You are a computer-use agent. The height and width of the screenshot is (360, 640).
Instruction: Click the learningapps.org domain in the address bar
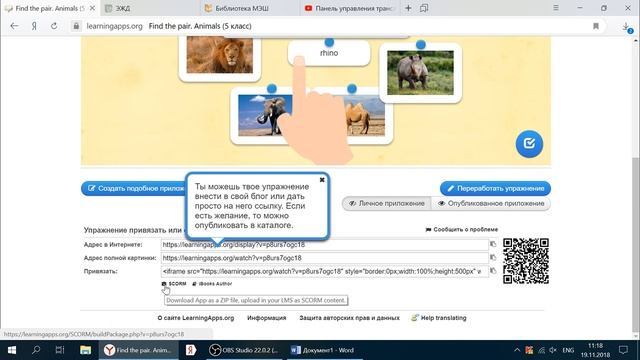[x=114, y=26]
